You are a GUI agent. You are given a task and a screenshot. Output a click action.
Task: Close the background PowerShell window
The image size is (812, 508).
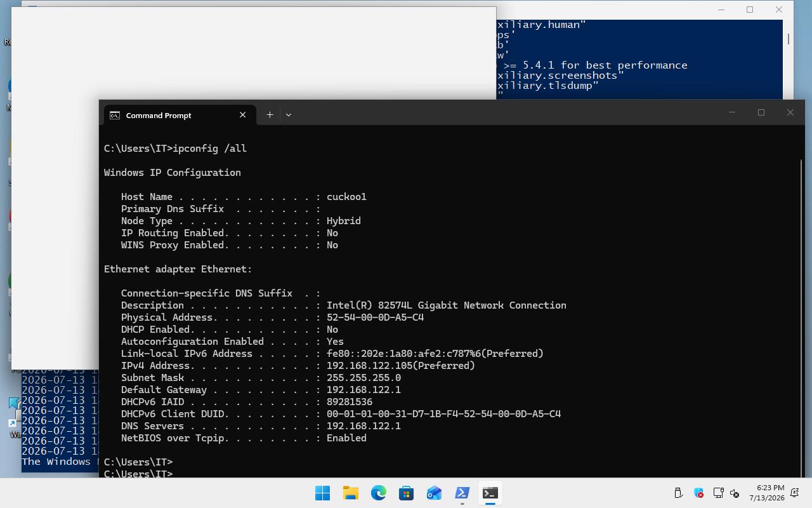[779, 10]
